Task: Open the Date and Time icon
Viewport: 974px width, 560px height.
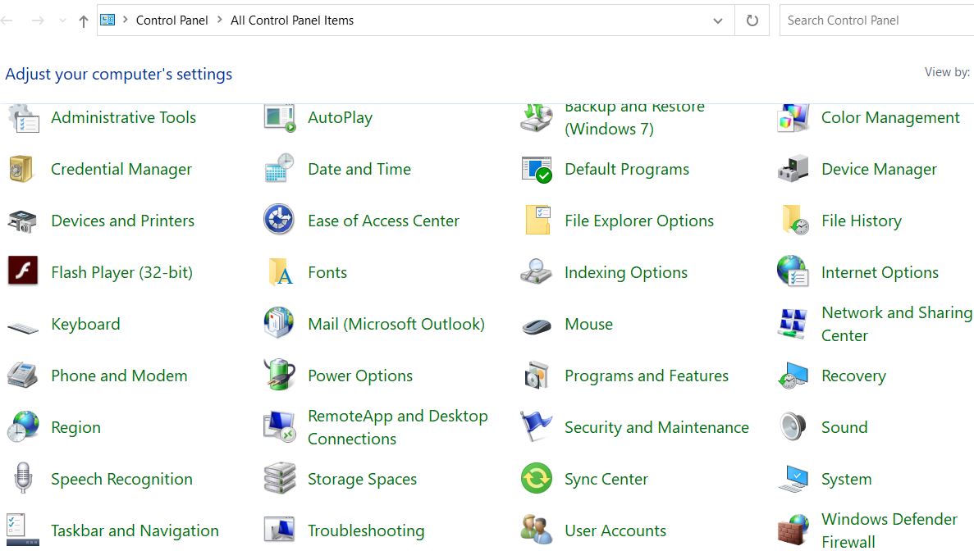Action: click(x=280, y=168)
